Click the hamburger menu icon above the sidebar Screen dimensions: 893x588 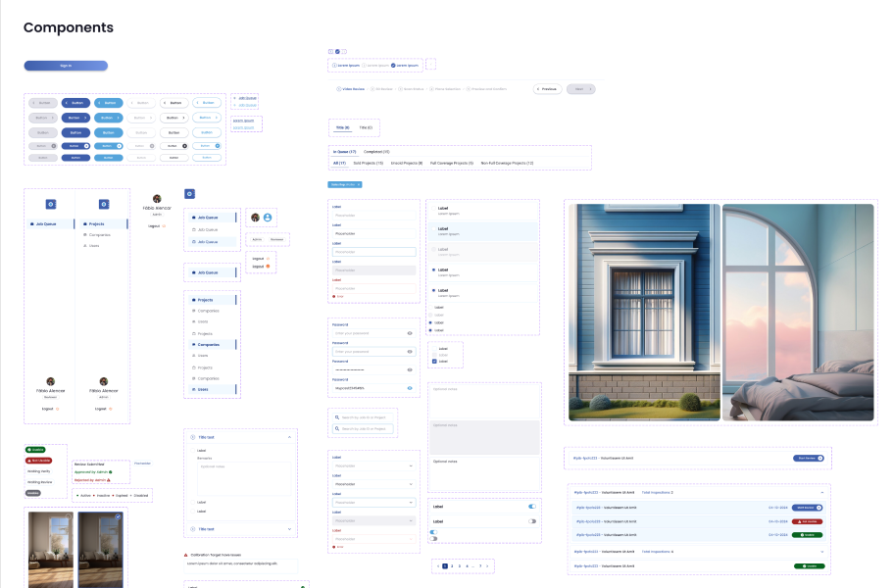pyautogui.click(x=188, y=194)
